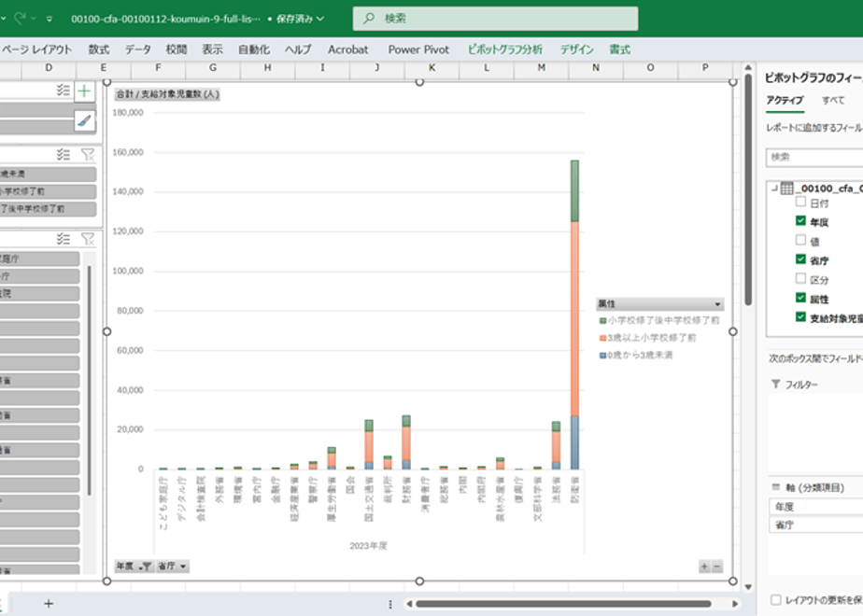
Task: Collapse the _00100_cfa table tree node
Action: [774, 189]
